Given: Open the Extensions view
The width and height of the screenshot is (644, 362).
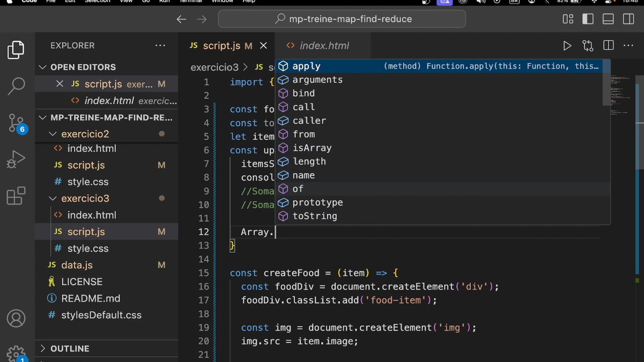Looking at the screenshot, I should tap(16, 196).
